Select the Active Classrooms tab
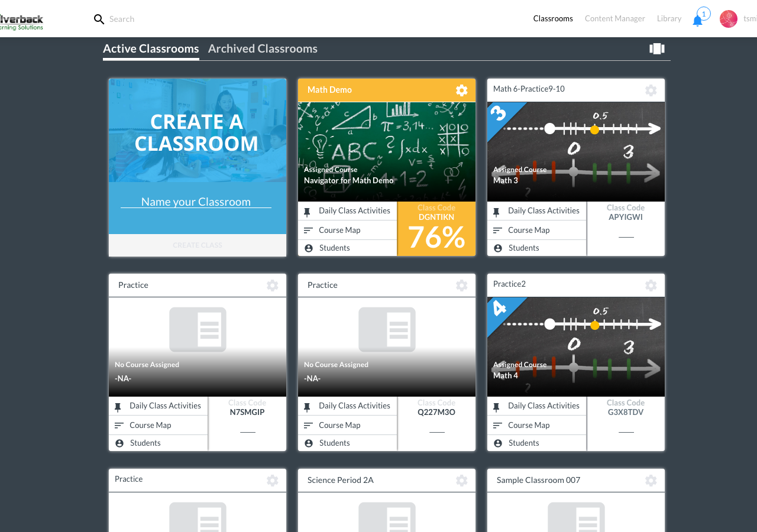Image resolution: width=757 pixels, height=532 pixels. (151, 49)
